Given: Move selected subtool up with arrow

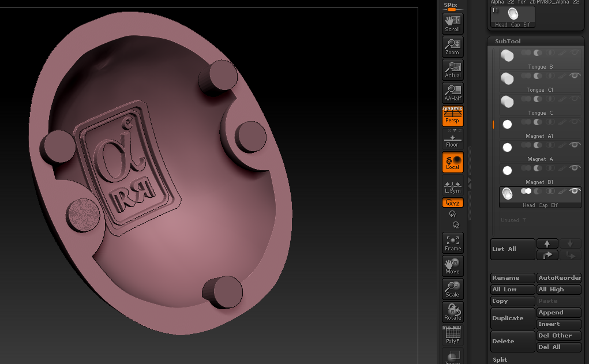Looking at the screenshot, I should pyautogui.click(x=547, y=243).
